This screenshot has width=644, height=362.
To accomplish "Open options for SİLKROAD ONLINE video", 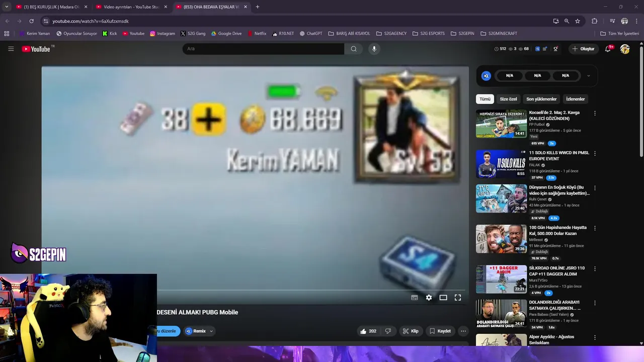I will pos(595,268).
